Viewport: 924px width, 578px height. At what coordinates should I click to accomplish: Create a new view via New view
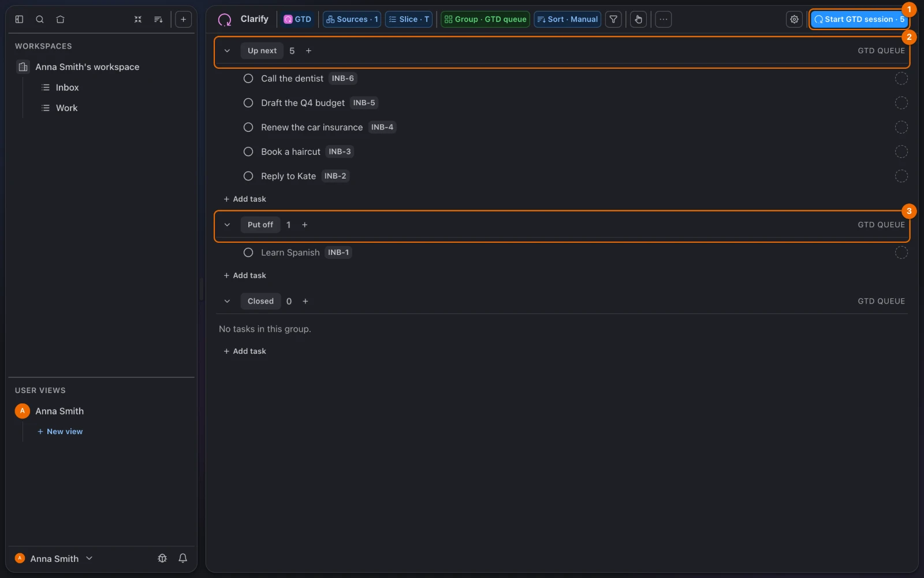60,432
